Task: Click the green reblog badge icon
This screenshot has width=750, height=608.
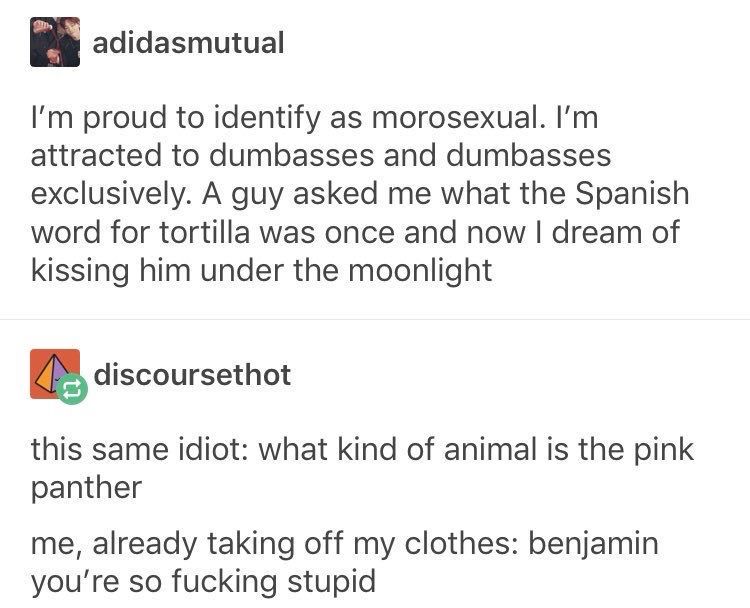Action: click(72, 388)
